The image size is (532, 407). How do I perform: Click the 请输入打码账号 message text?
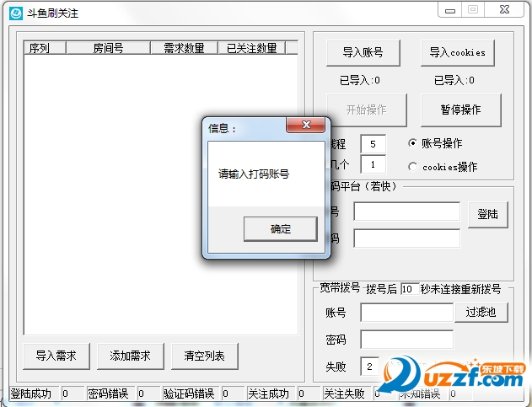[254, 174]
